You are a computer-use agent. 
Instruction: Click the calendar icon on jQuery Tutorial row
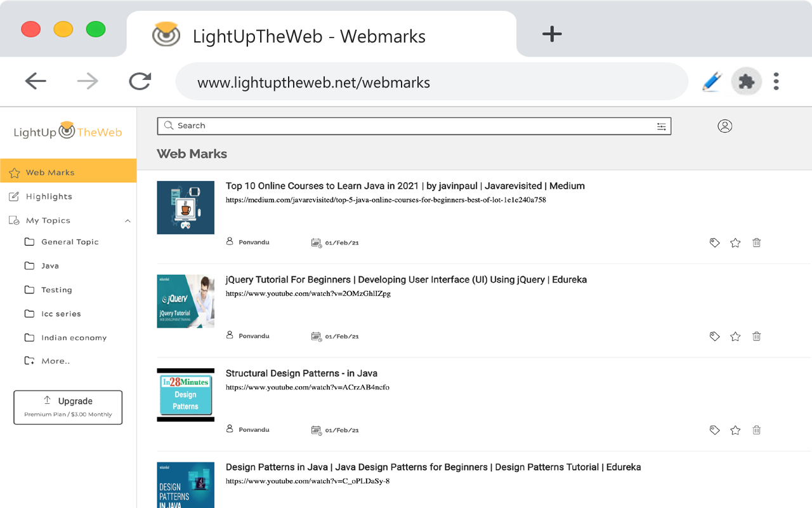(316, 337)
